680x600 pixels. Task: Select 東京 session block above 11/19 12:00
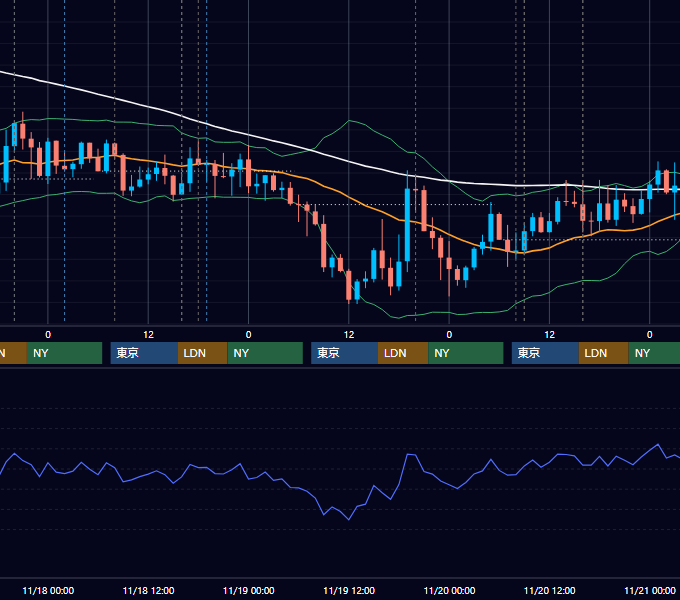pos(344,353)
